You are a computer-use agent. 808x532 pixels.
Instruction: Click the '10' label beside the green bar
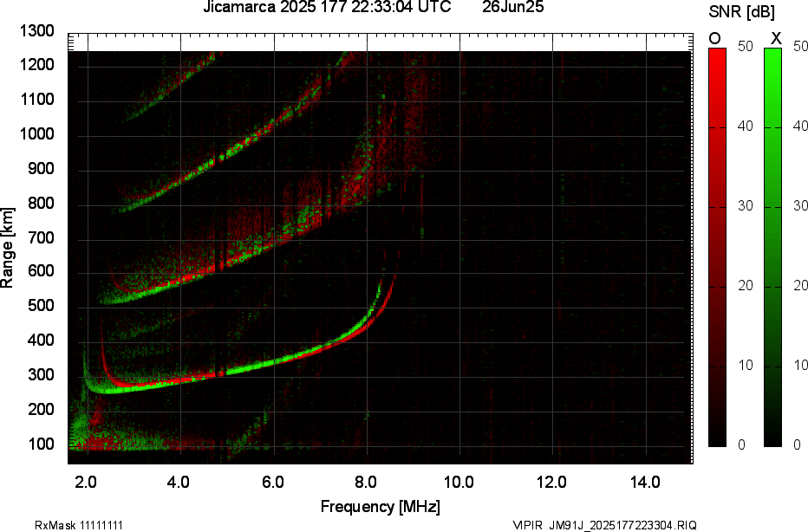point(800,365)
